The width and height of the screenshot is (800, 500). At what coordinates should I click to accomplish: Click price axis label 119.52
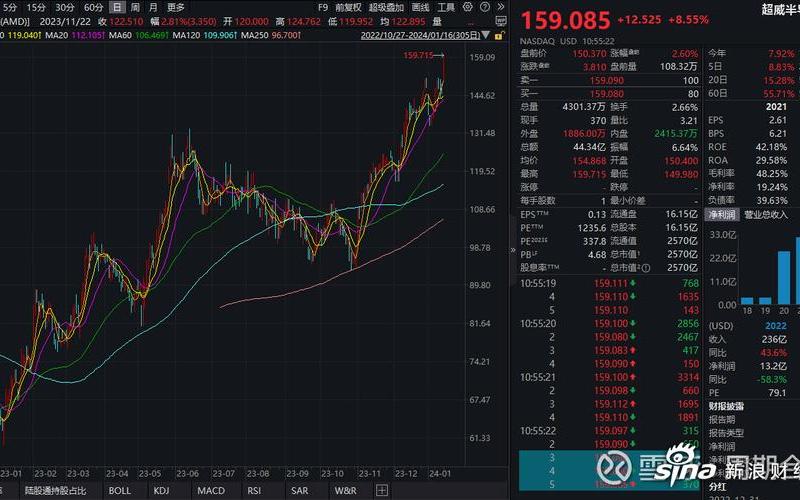(482, 171)
